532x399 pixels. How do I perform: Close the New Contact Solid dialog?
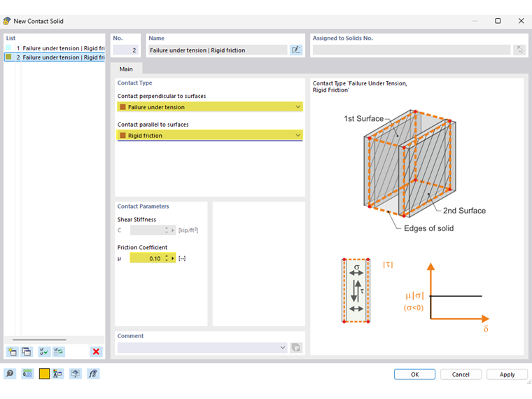tap(521, 21)
